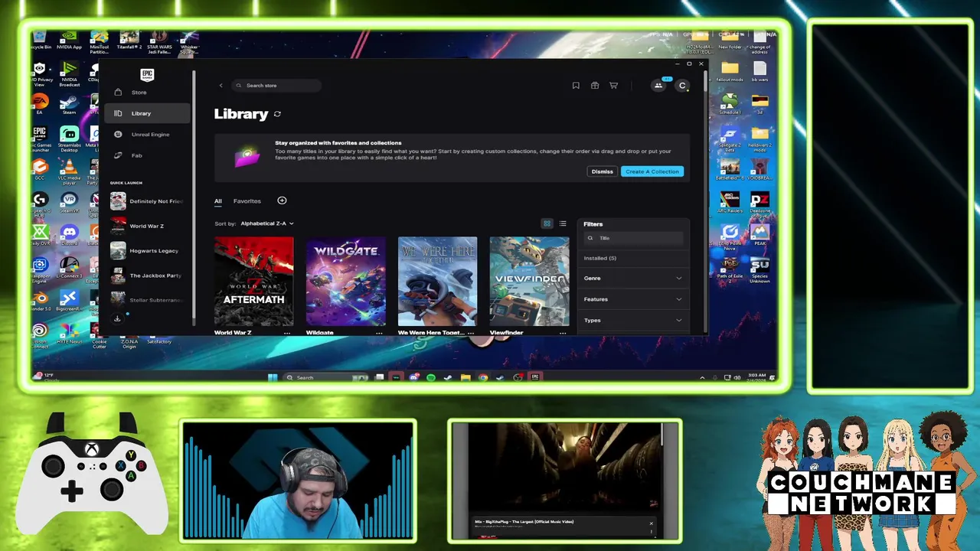Image resolution: width=980 pixels, height=551 pixels.
Task: Add a new collection with plus icon
Action: pyautogui.click(x=282, y=201)
